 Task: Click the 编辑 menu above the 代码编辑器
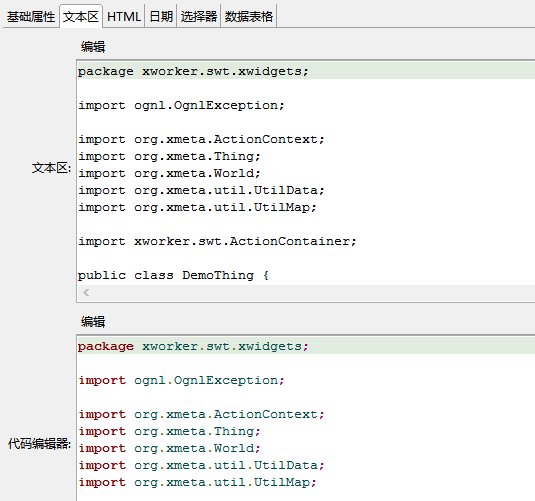pos(93,322)
